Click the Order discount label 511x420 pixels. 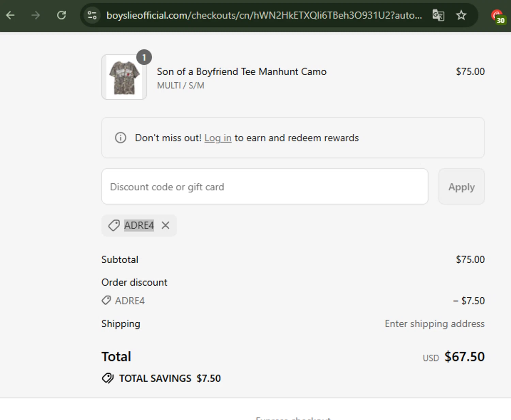coord(134,282)
